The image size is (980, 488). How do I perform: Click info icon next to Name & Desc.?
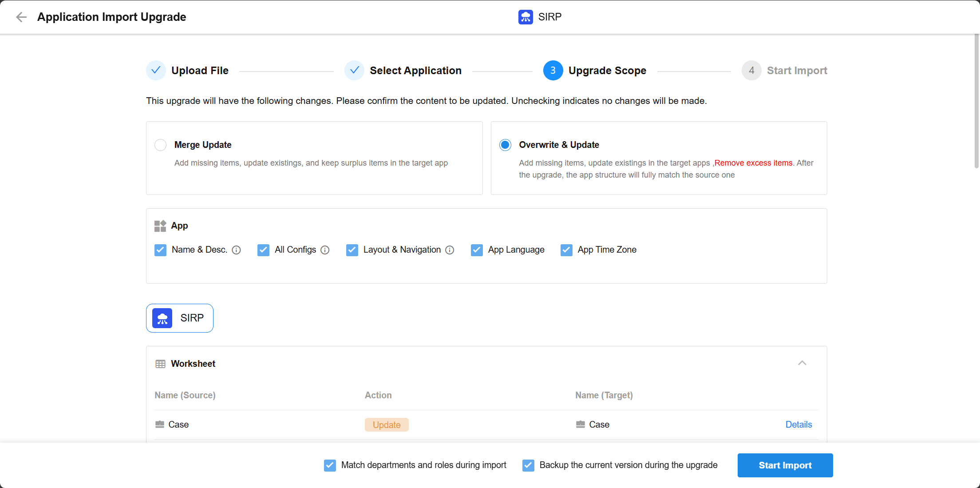237,250
